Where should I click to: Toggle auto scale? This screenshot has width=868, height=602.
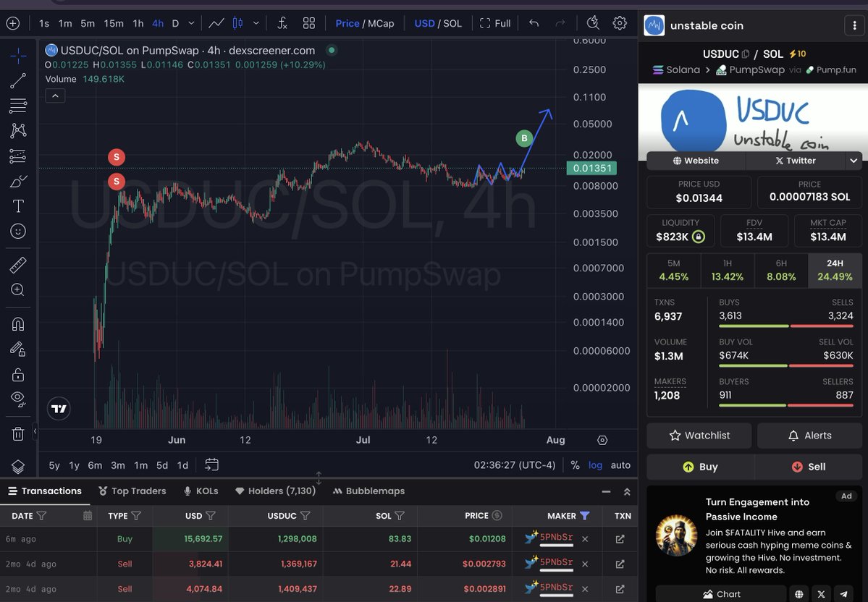click(620, 465)
